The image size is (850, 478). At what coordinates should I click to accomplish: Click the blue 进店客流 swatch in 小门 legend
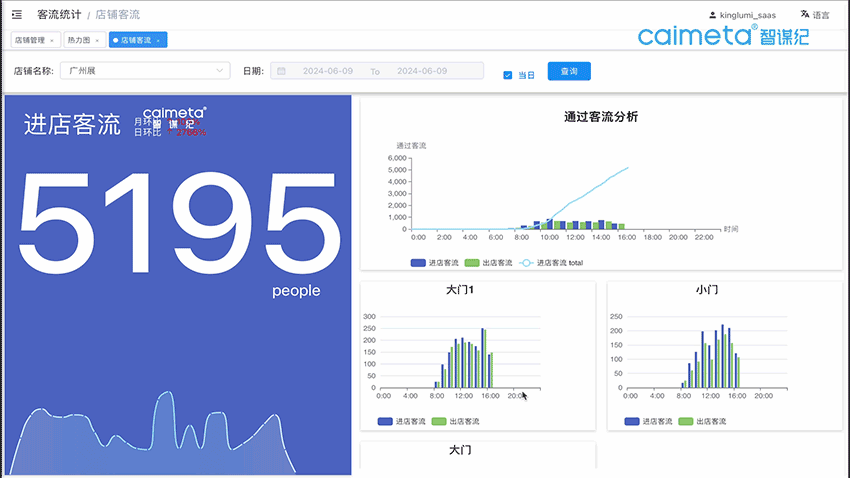[632, 421]
